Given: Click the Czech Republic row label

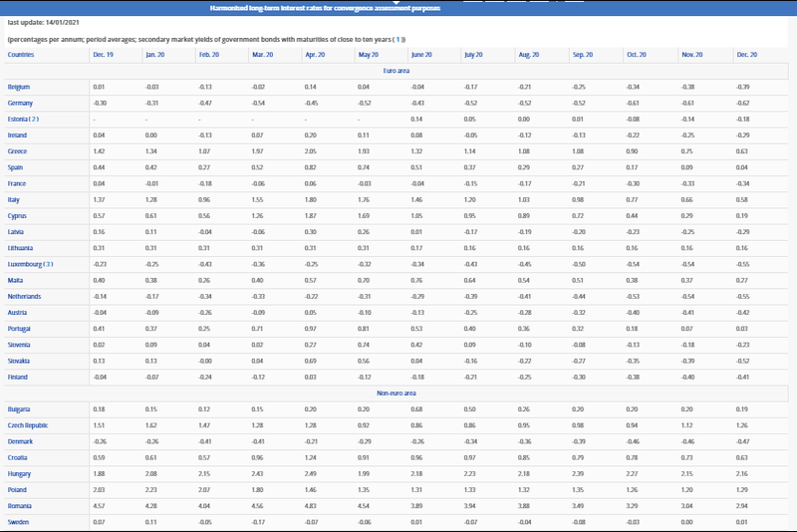Looking at the screenshot, I should coord(28,424).
